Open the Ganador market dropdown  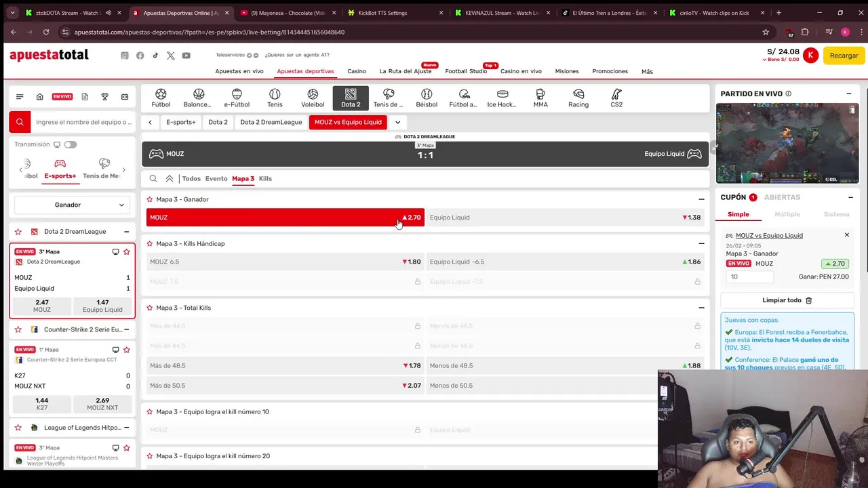click(72, 205)
